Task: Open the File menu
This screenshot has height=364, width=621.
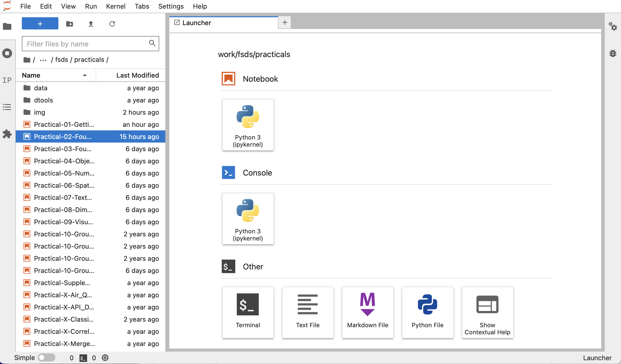Action: 26,6
